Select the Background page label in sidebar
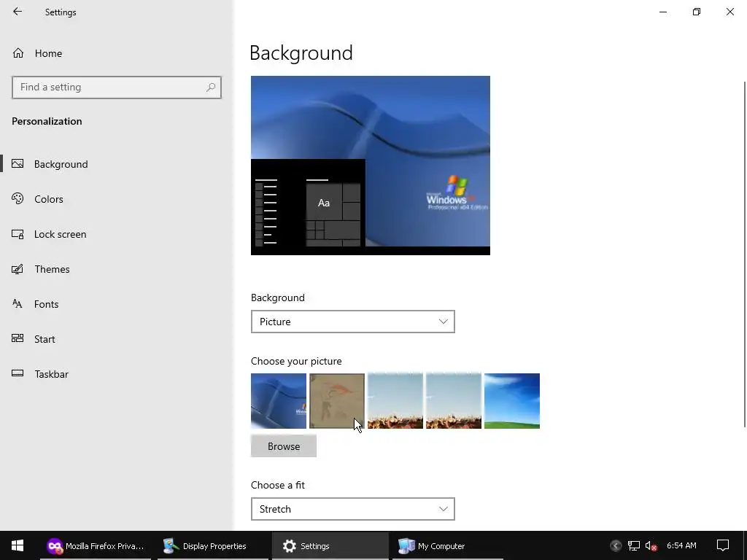The width and height of the screenshot is (747, 560). coord(61,164)
